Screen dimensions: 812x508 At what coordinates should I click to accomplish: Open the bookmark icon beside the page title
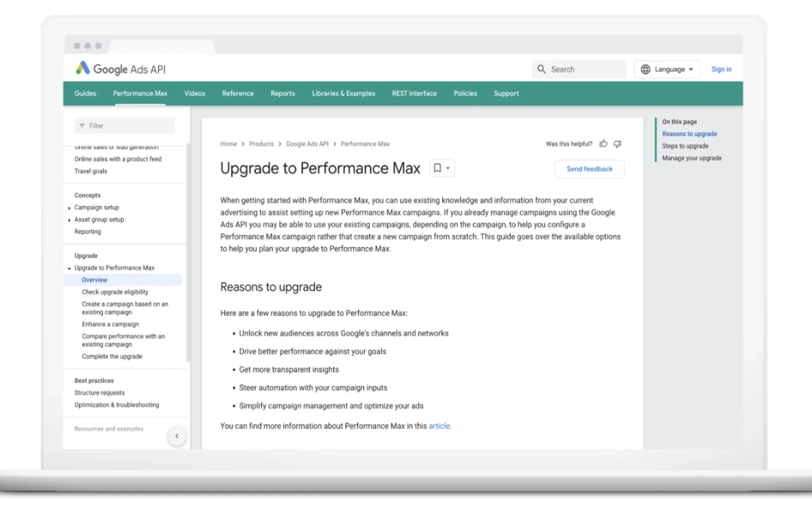437,168
